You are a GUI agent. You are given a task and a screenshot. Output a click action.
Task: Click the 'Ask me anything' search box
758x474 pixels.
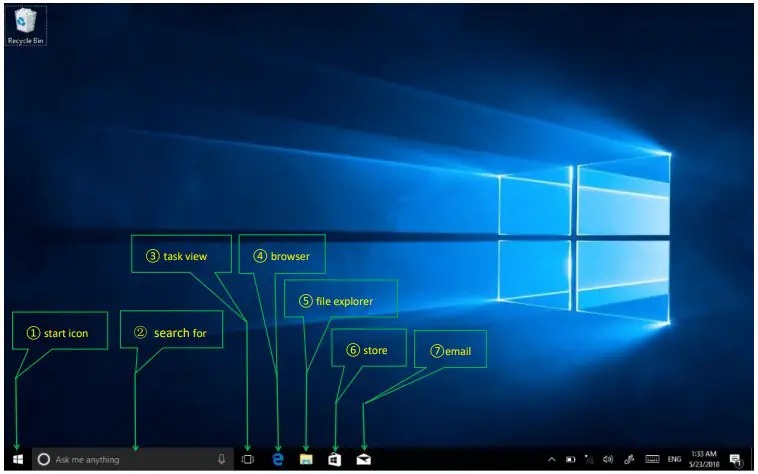click(x=133, y=459)
